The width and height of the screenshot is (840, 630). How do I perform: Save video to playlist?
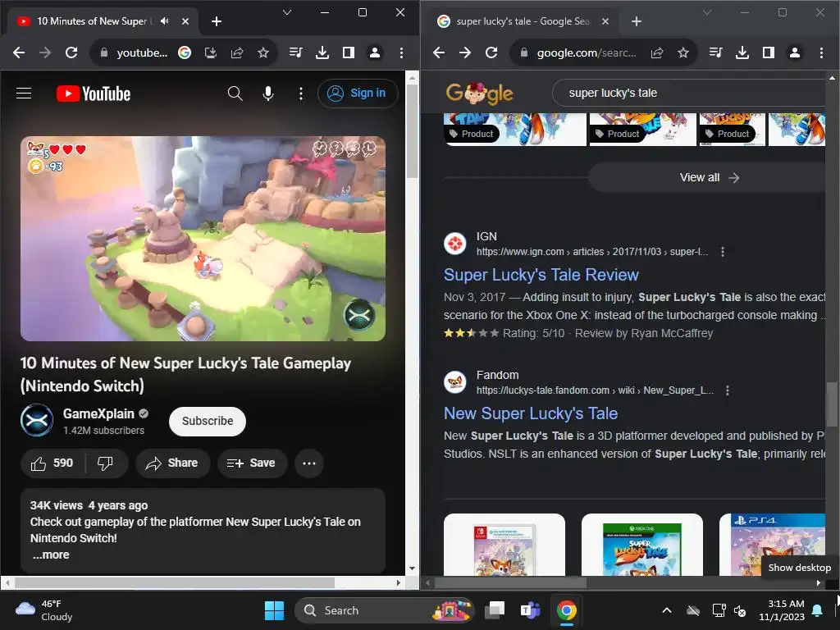tap(252, 463)
